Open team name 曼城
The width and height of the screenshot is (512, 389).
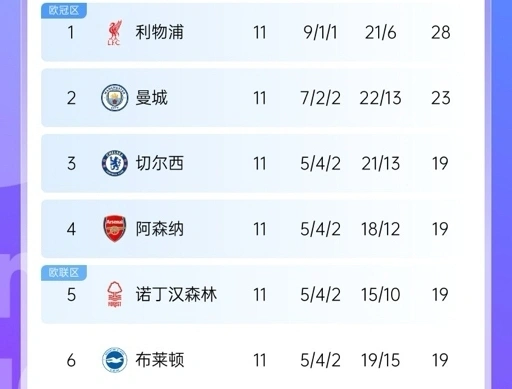pyautogui.click(x=151, y=98)
